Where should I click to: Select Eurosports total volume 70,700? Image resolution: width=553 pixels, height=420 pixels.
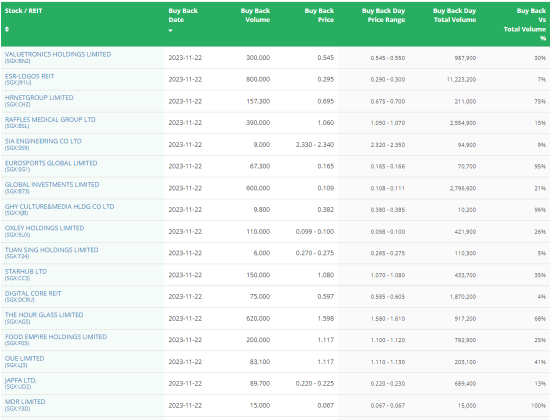[x=467, y=166]
